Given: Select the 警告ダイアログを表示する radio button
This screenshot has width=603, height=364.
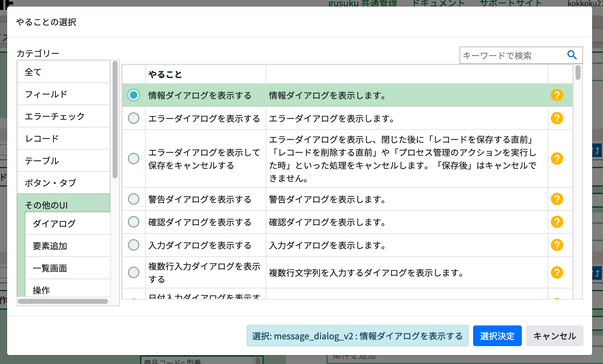Looking at the screenshot, I should tap(134, 199).
